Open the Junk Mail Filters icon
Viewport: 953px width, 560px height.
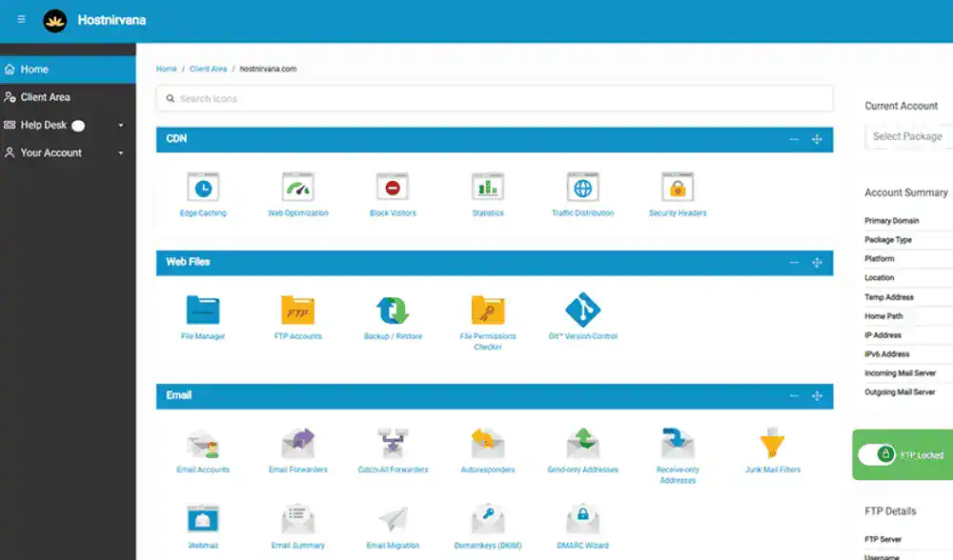(772, 445)
